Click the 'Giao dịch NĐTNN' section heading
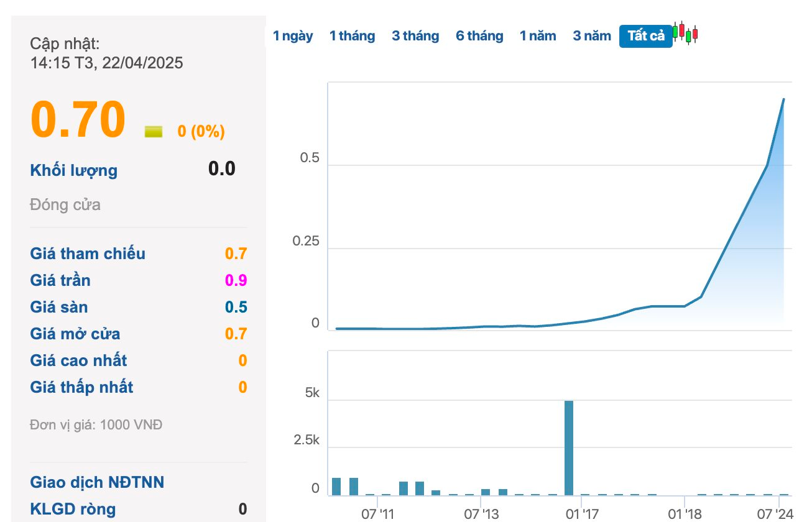 click(x=97, y=482)
